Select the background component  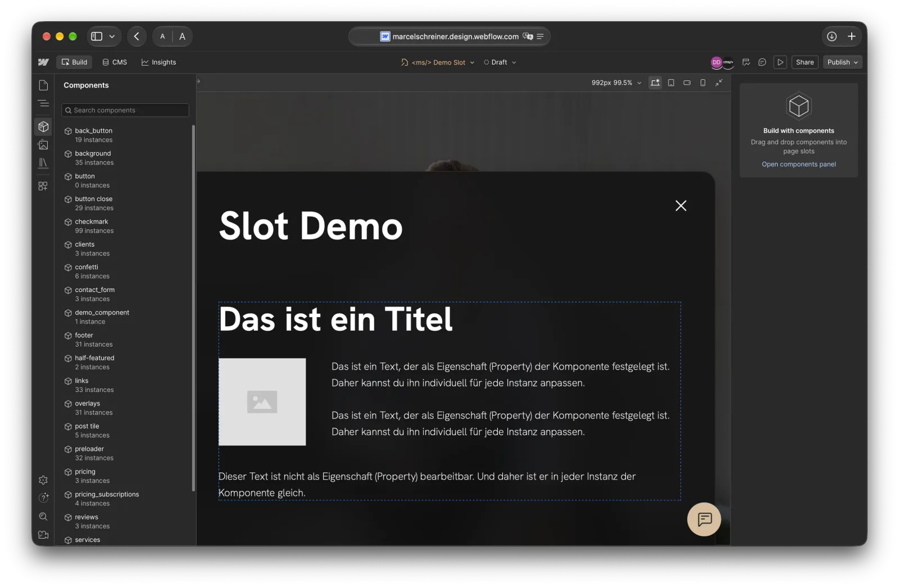pos(125,158)
